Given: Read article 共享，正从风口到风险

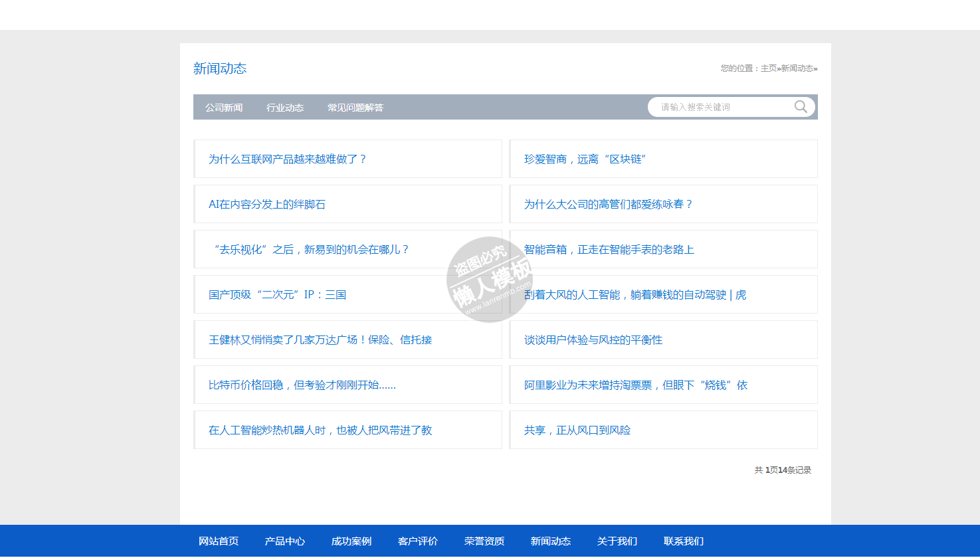Looking at the screenshot, I should click(x=577, y=430).
